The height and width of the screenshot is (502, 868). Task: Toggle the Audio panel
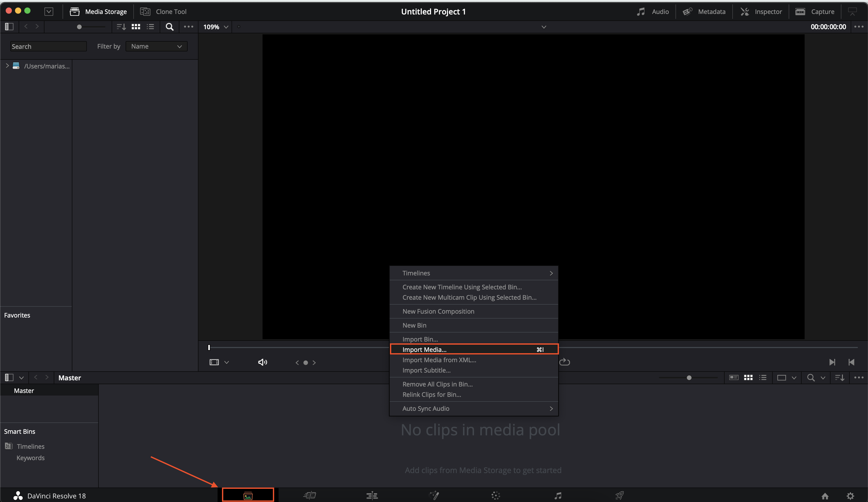(653, 12)
